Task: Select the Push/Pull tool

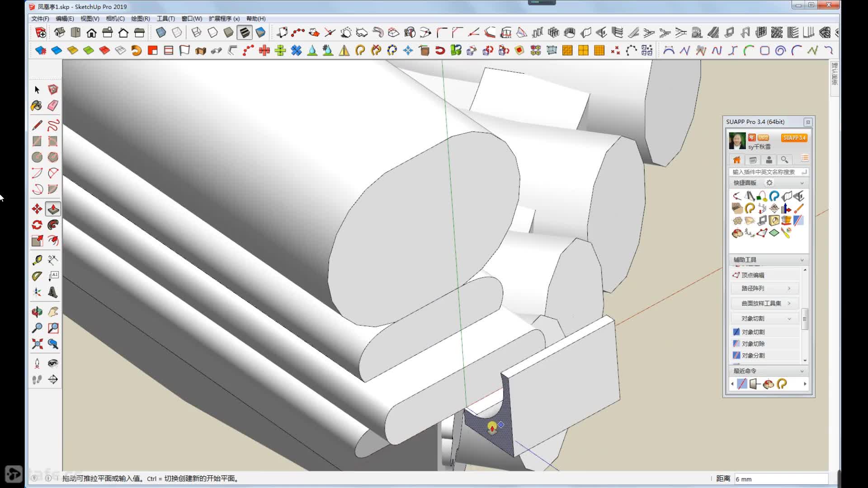Action: [53, 209]
